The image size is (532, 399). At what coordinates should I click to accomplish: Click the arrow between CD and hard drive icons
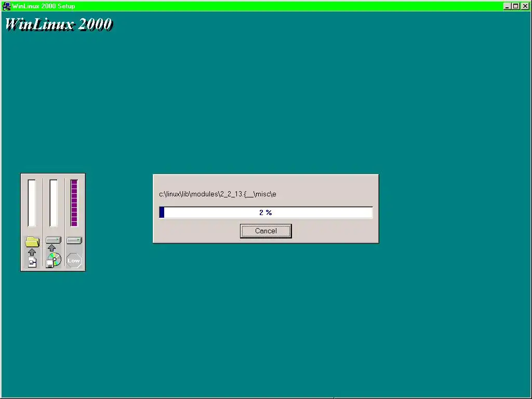click(51, 248)
